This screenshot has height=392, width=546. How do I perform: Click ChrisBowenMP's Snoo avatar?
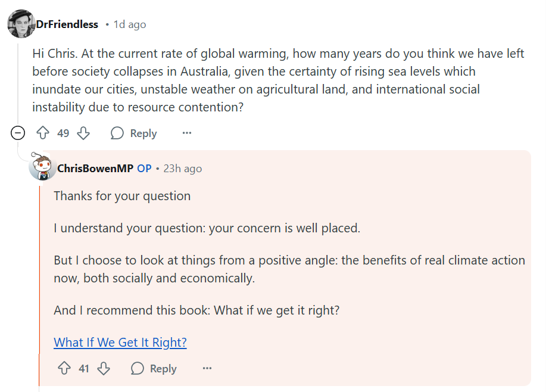point(42,167)
